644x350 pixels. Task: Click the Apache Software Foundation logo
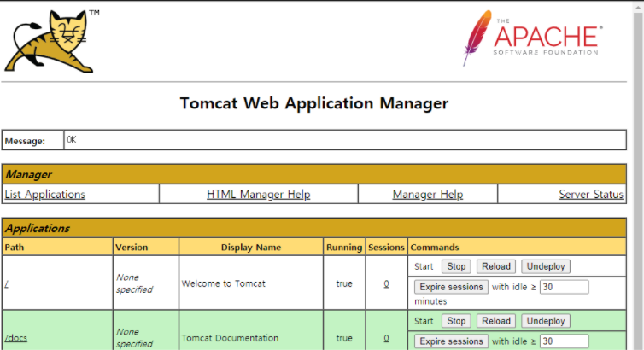point(533,38)
